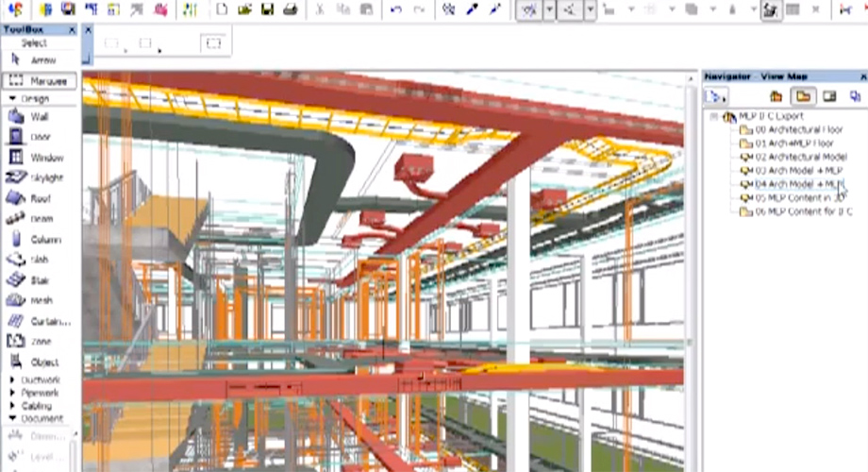The height and width of the screenshot is (472, 868).
Task: Click the Open file icon
Action: point(244,8)
